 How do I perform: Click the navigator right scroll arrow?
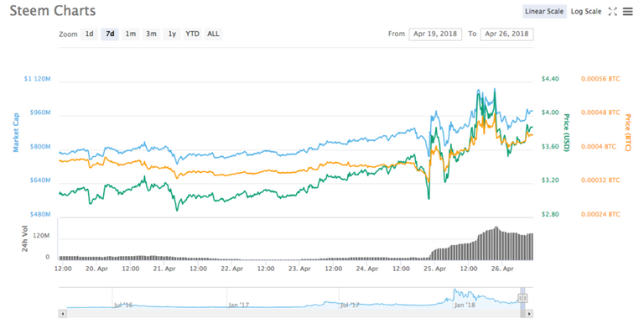tap(529, 314)
